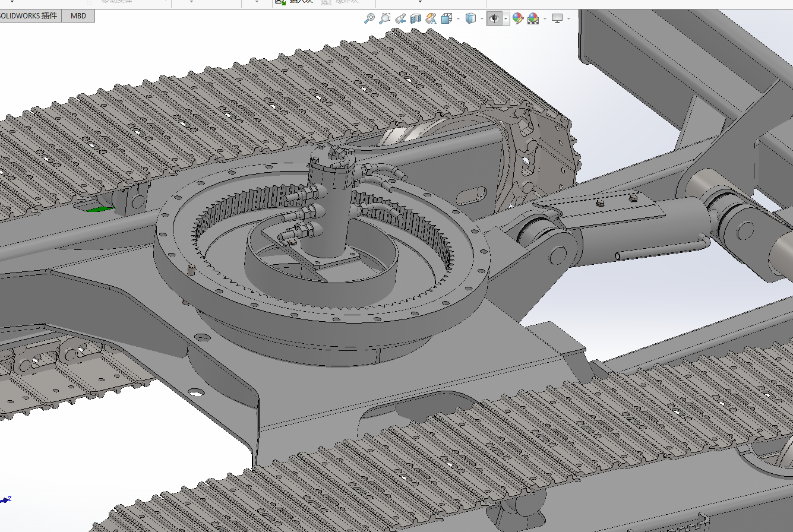Change shading via the Display Style icon
This screenshot has height=532, width=793.
click(x=471, y=18)
